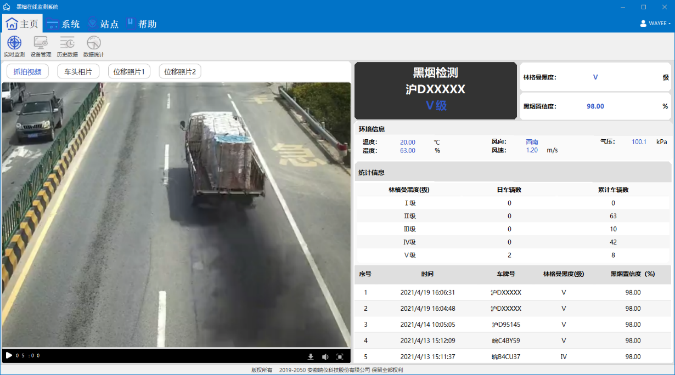Mute the video with the speaker icon
675x375 pixels.
point(325,356)
